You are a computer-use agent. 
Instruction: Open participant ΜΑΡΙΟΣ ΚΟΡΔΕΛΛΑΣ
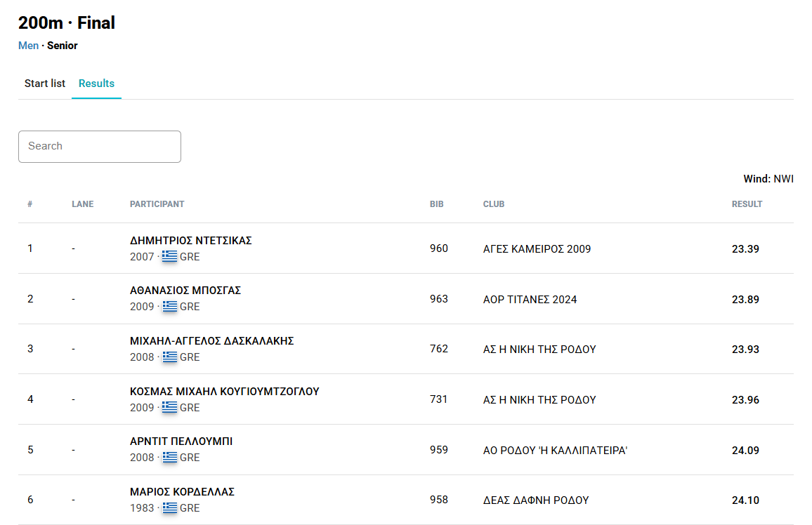point(182,492)
